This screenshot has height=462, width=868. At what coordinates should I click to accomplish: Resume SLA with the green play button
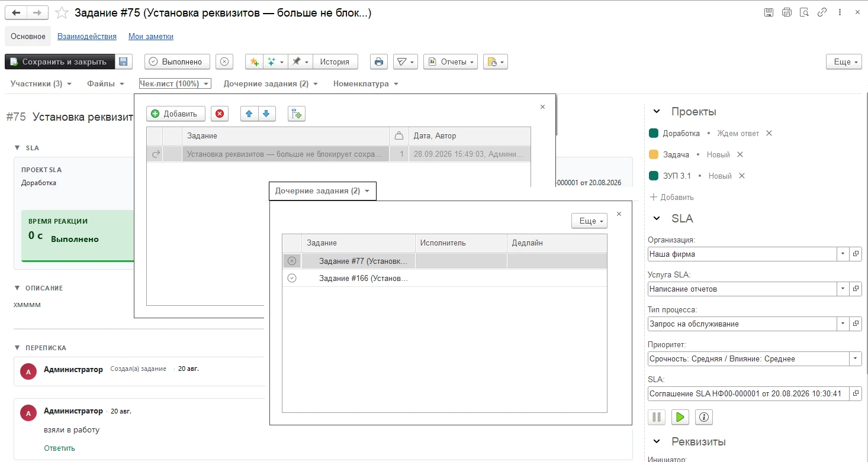click(x=680, y=417)
